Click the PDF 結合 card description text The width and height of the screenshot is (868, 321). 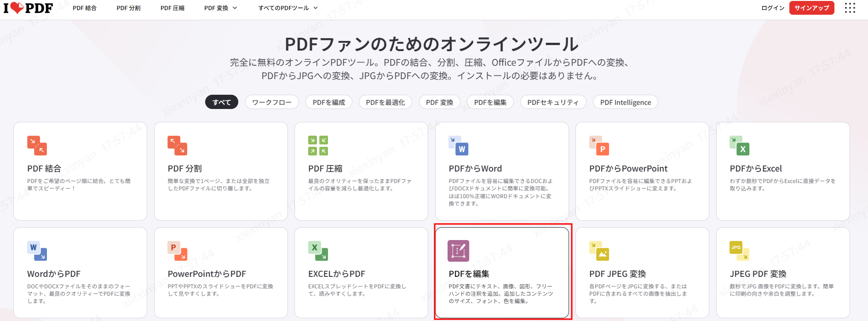tap(79, 185)
